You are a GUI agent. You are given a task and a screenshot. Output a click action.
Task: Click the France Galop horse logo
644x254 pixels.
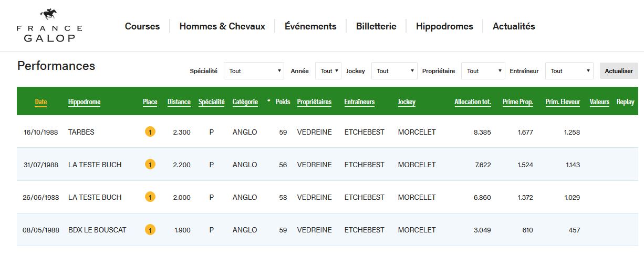pyautogui.click(x=49, y=25)
